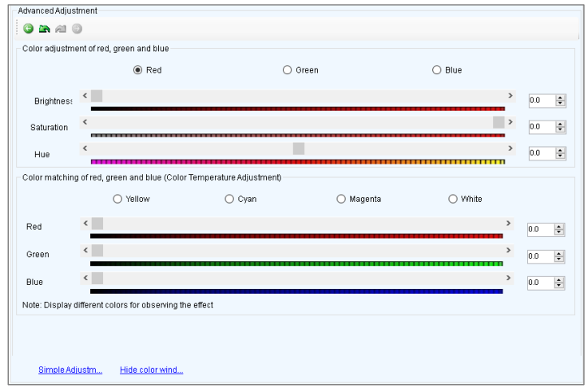The image size is (588, 388).
Task: Increase Green matching value with up spinner
Action: (559, 254)
